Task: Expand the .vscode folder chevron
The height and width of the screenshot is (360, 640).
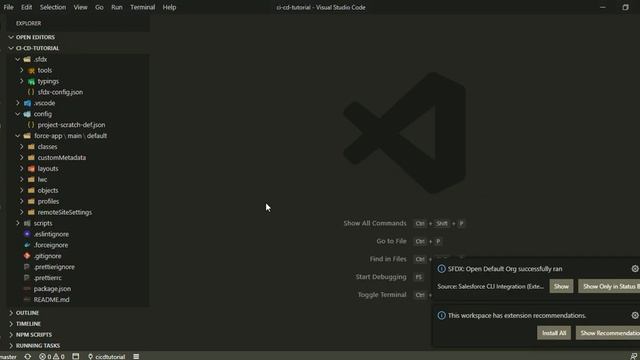Action: 18,103
